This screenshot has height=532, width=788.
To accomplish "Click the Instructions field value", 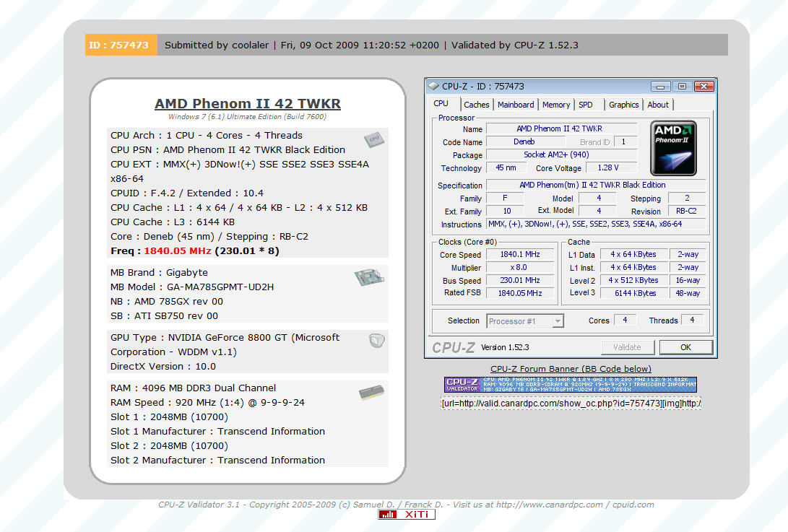I will (596, 224).
